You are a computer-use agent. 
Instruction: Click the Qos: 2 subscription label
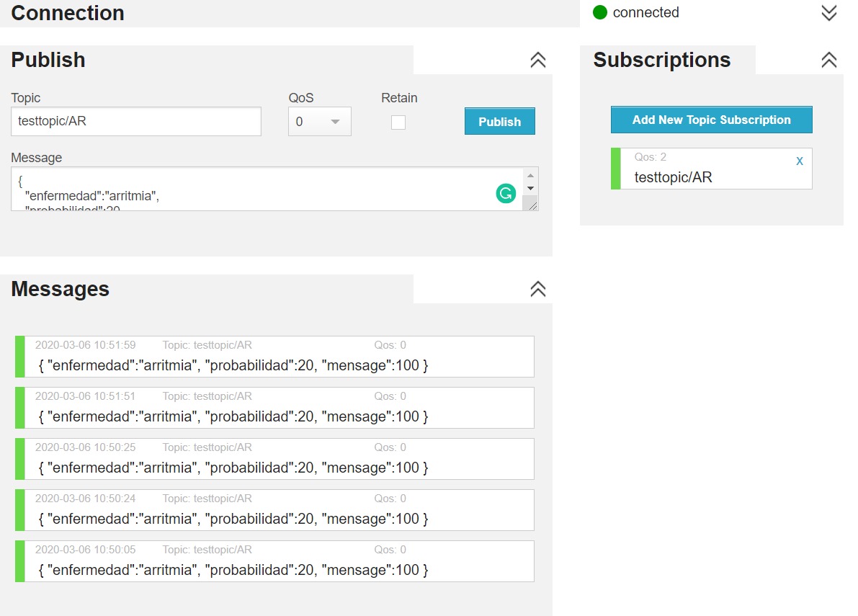point(650,157)
